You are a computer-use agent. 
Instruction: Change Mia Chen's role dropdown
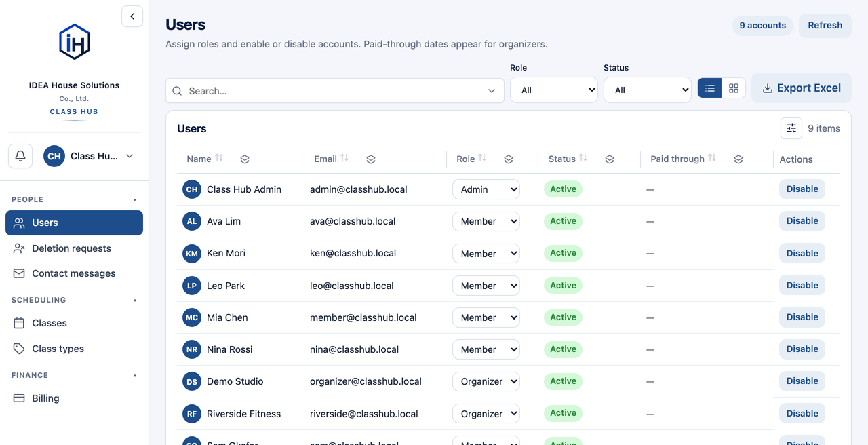point(486,317)
